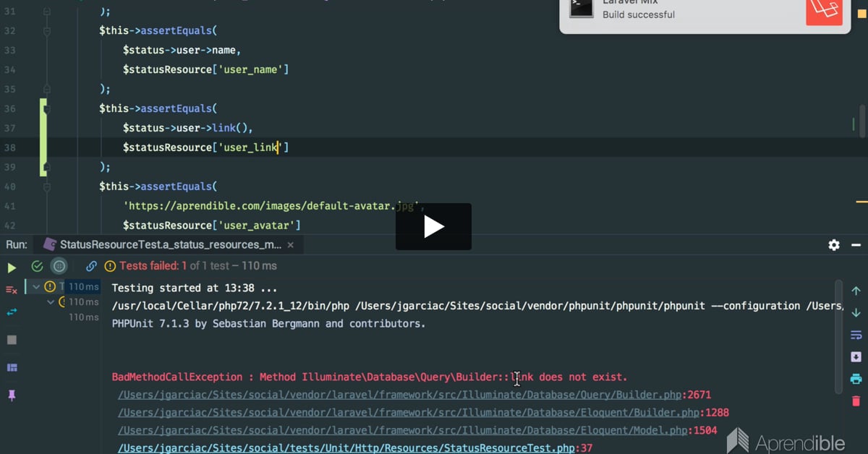Image resolution: width=868 pixels, height=454 pixels.
Task: Toggle auto-test blue arrows icon
Action: point(12,312)
